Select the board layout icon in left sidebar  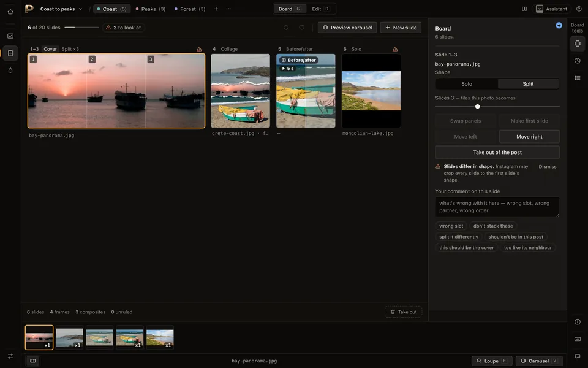coord(10,53)
